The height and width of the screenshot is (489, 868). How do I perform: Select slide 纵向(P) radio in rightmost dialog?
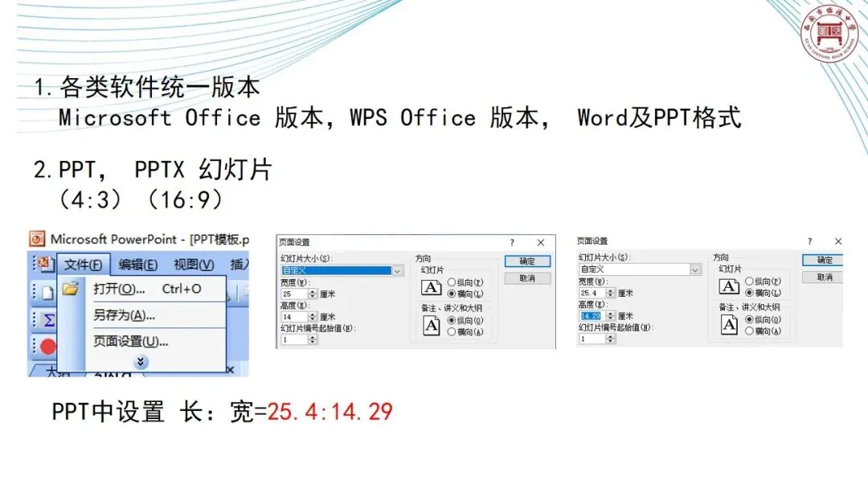click(x=750, y=281)
